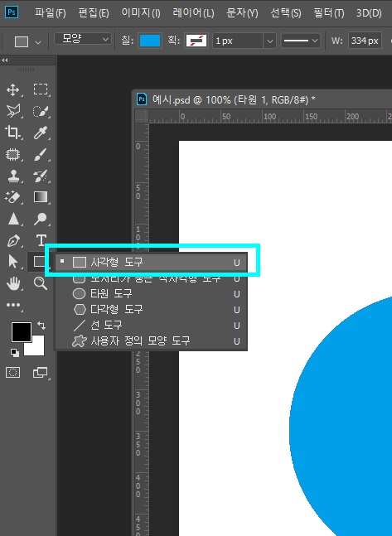Viewport: 392px width, 536px height.
Task: Open the 문자(Y) menu
Action: tap(242, 13)
